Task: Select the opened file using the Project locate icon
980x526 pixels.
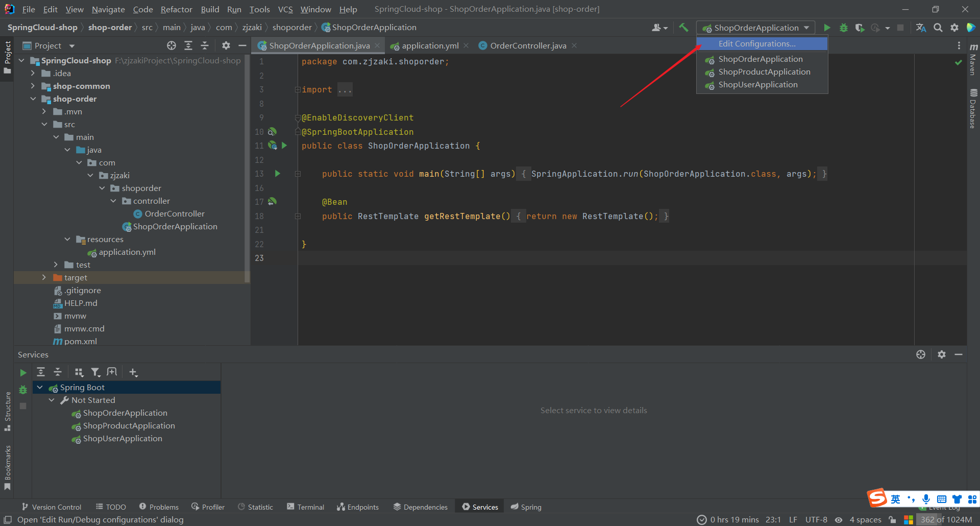Action: click(171, 45)
